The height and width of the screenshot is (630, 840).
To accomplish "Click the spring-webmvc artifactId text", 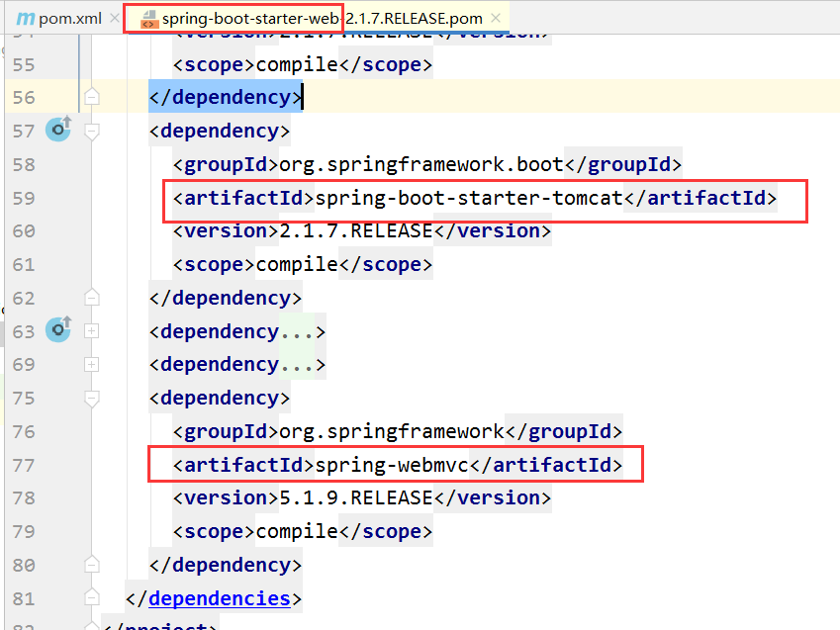I will point(392,465).
